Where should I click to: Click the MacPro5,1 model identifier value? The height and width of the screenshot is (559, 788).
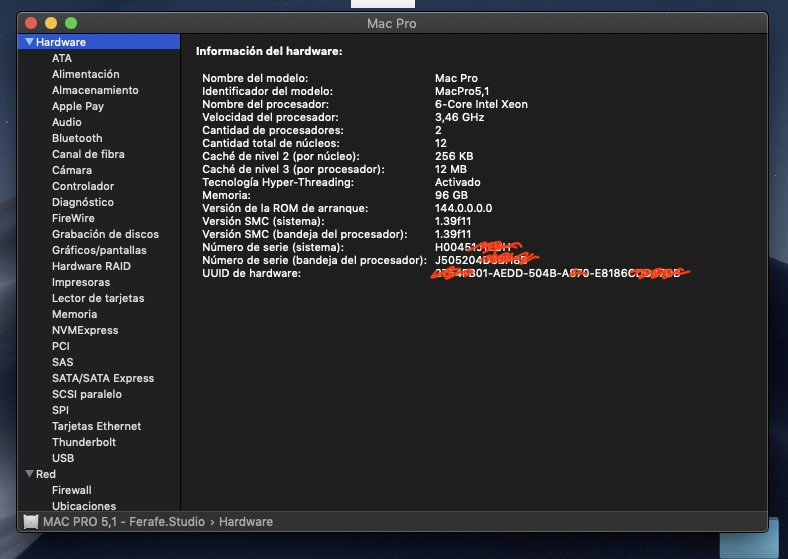[462, 91]
